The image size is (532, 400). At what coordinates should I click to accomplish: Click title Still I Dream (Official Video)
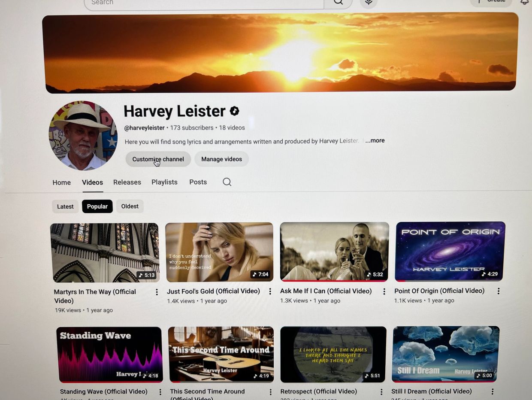pos(432,391)
